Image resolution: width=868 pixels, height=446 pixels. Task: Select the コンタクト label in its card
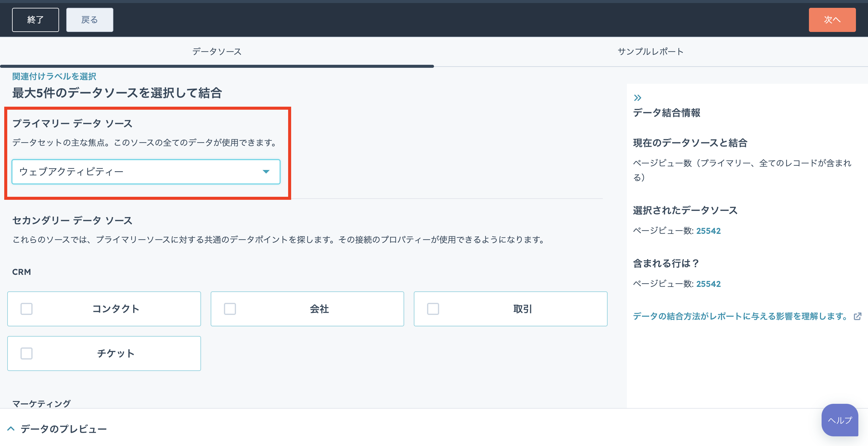click(x=116, y=309)
